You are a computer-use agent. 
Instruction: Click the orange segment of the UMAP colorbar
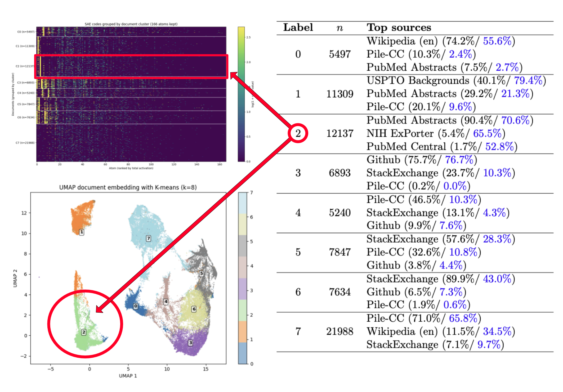tap(243, 332)
